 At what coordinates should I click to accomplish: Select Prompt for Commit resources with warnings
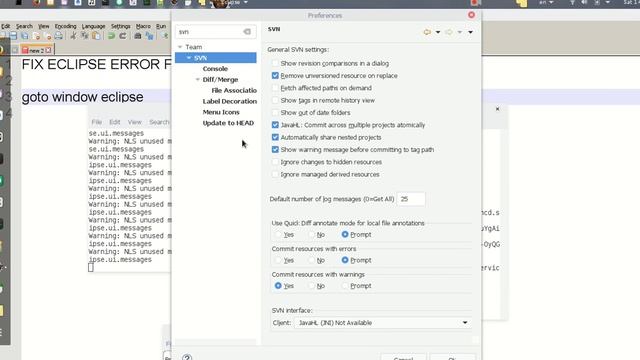345,286
